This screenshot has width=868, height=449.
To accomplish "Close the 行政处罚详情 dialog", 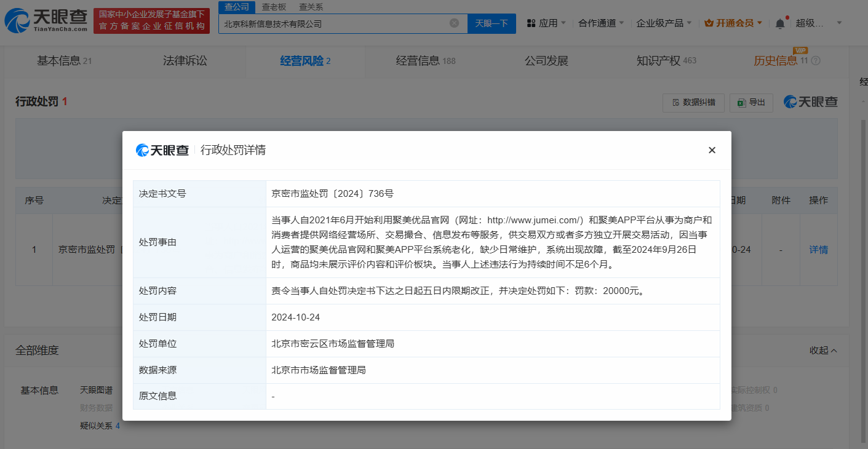I will 712,150.
